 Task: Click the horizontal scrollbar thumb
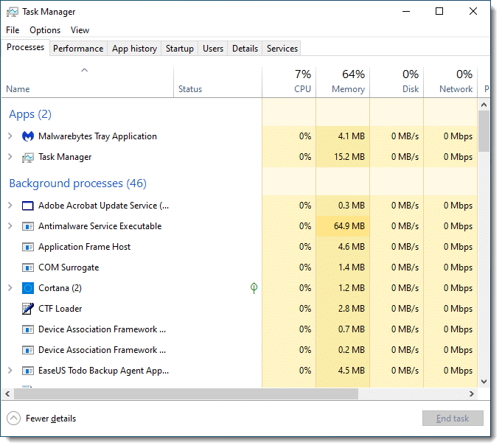[x=186, y=396]
